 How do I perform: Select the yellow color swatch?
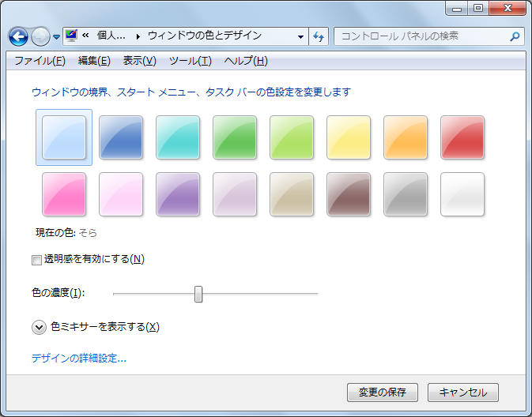click(x=349, y=137)
